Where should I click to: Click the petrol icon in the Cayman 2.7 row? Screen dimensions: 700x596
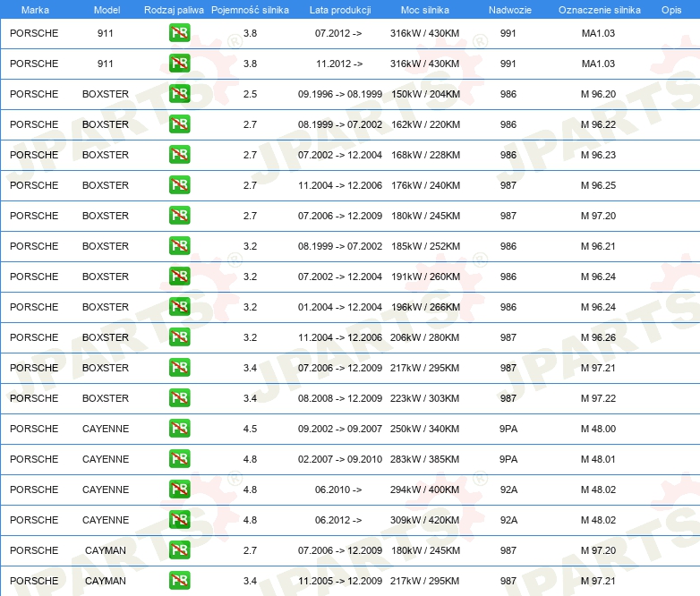coord(179,550)
